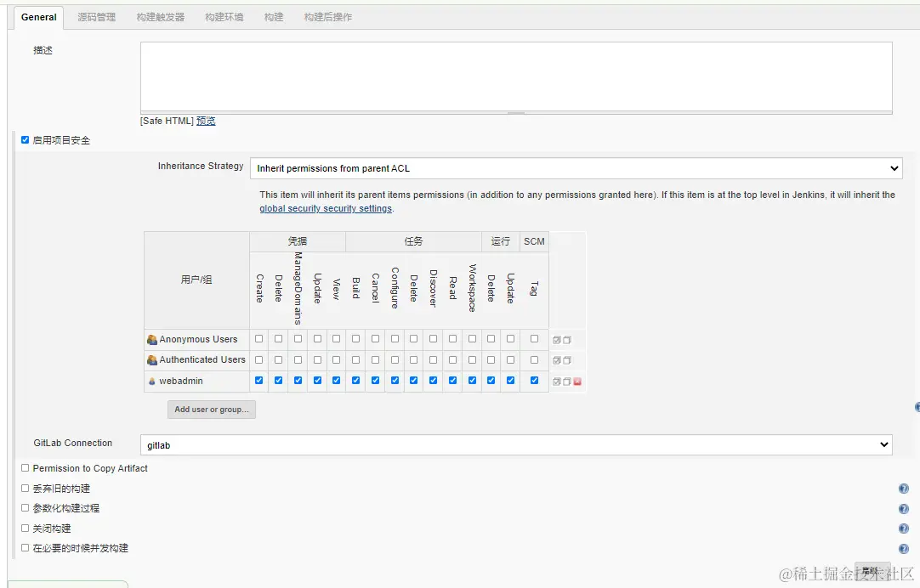Tick the 关闭构建 checkbox
920x588 pixels.
pos(26,528)
